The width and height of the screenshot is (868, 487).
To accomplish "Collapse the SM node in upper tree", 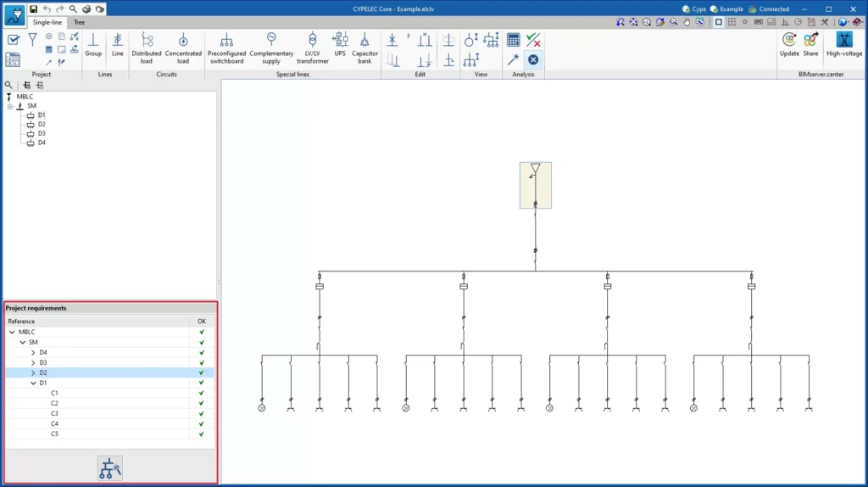I will click(10, 106).
